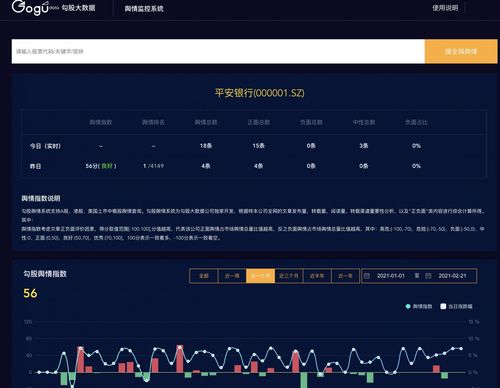The width and height of the screenshot is (500, 388).
Task: Open end date 2021-02-21 picker
Action: [x=452, y=276]
